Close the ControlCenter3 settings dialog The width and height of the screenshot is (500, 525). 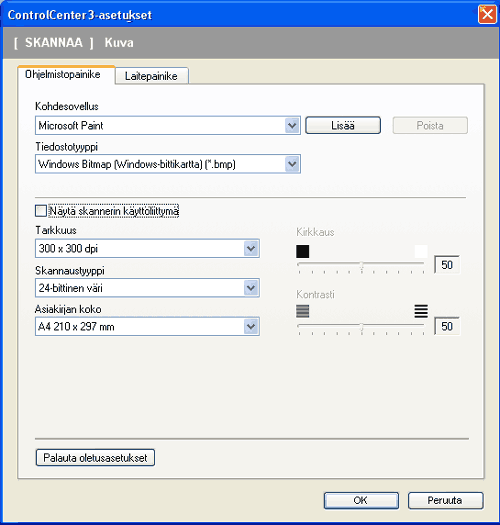[x=487, y=15]
